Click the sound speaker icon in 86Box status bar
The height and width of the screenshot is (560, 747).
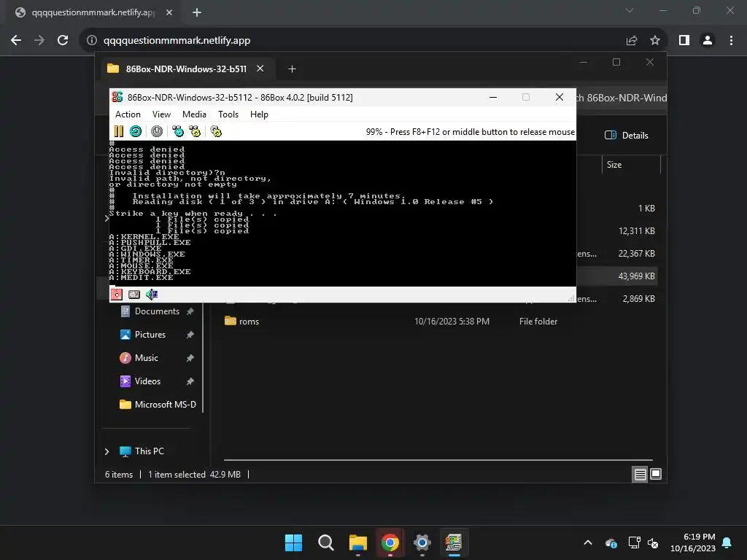click(x=152, y=295)
